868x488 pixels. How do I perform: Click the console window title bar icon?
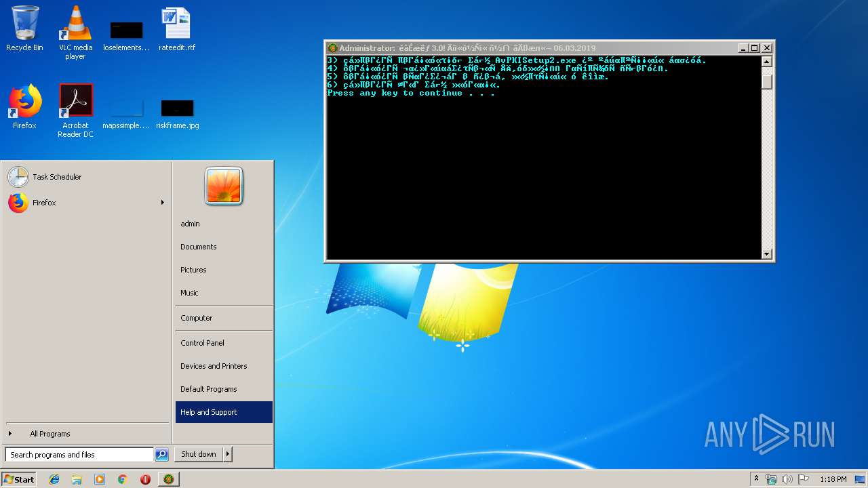[x=332, y=48]
